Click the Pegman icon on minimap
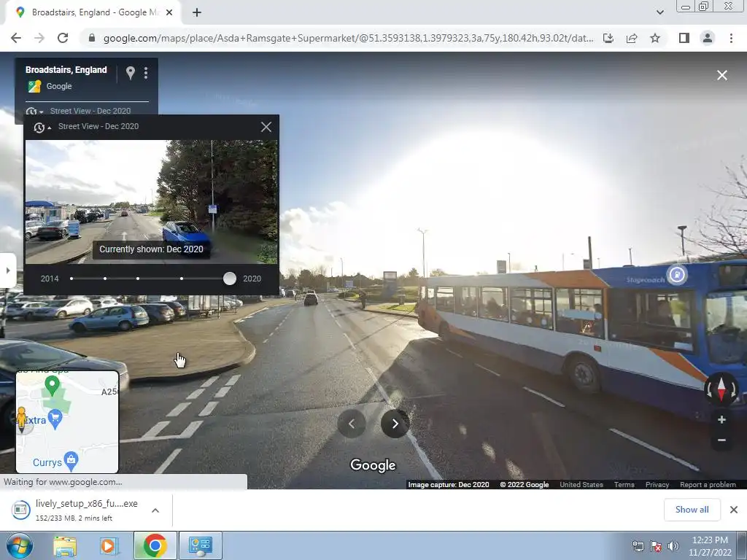Screen dimensions: 747x560 [21, 419]
